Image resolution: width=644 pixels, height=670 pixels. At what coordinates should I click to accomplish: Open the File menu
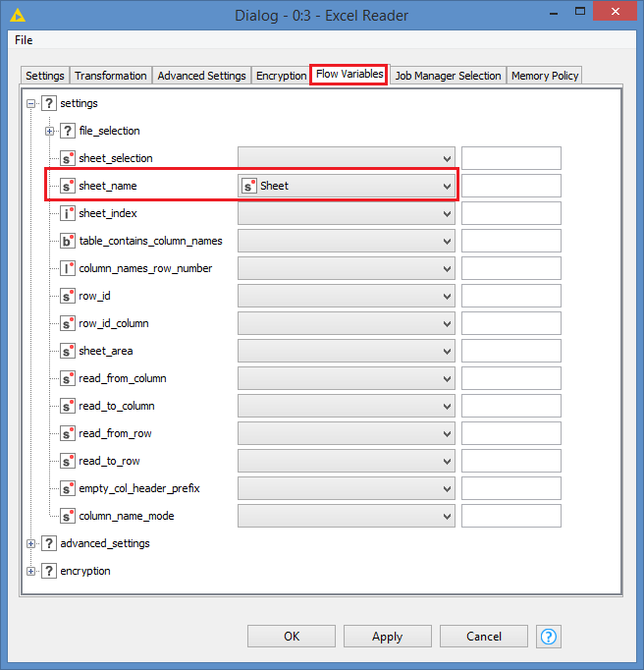24,40
